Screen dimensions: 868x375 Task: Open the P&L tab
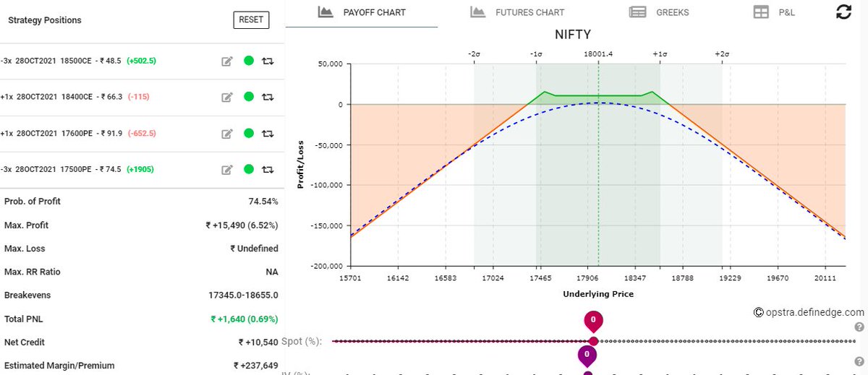coord(774,13)
